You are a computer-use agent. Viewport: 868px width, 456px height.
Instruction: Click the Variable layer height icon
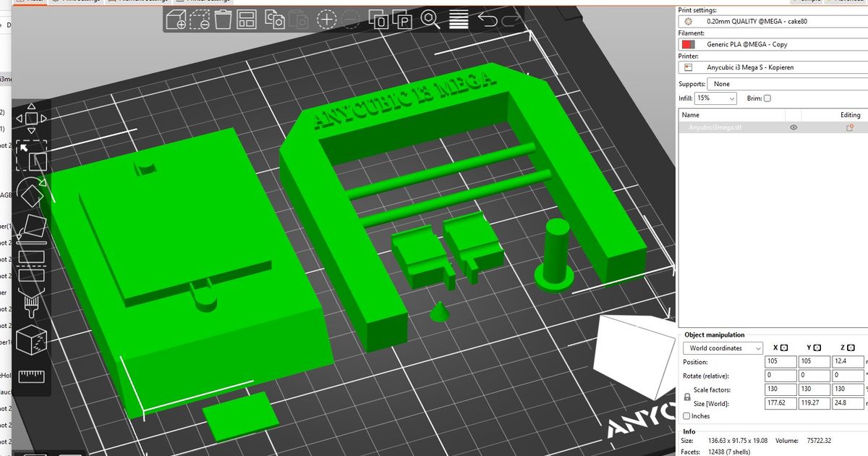point(457,20)
